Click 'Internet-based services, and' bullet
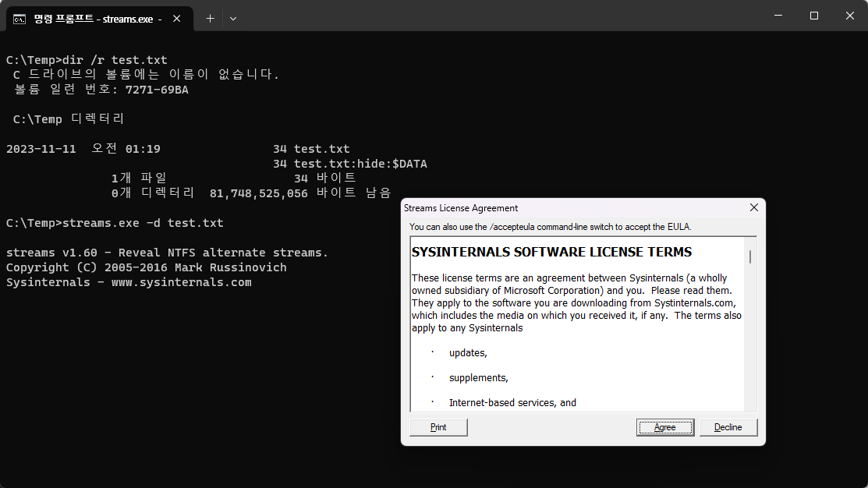868x488 pixels. (512, 403)
